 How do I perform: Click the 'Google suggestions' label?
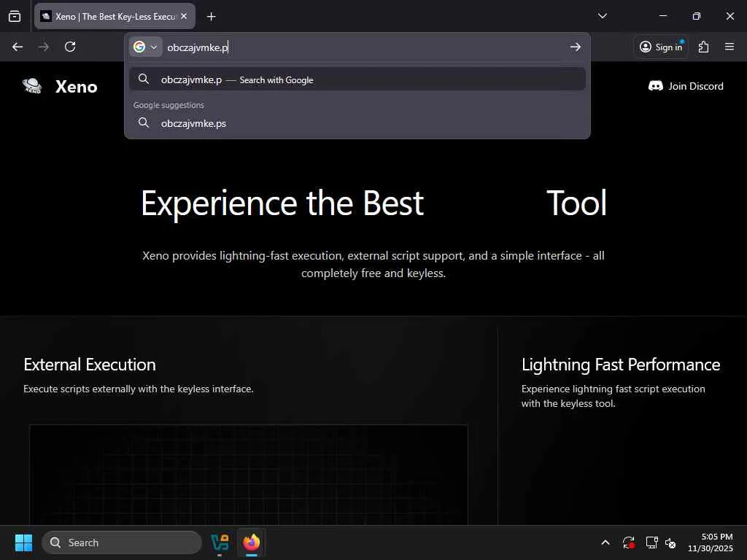click(x=169, y=105)
